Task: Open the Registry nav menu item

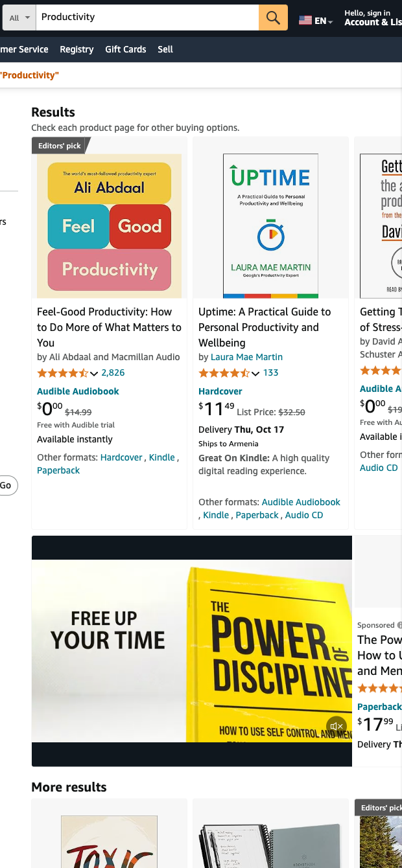Action: [77, 49]
